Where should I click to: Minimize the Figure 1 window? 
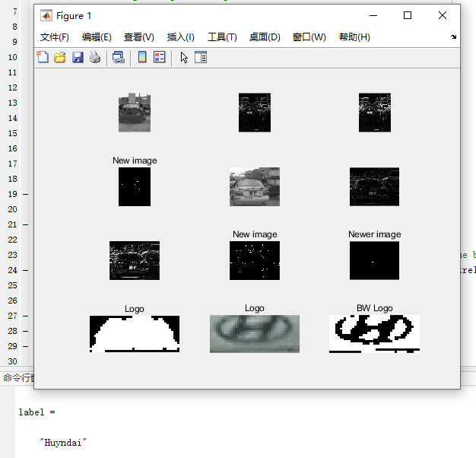[373, 15]
